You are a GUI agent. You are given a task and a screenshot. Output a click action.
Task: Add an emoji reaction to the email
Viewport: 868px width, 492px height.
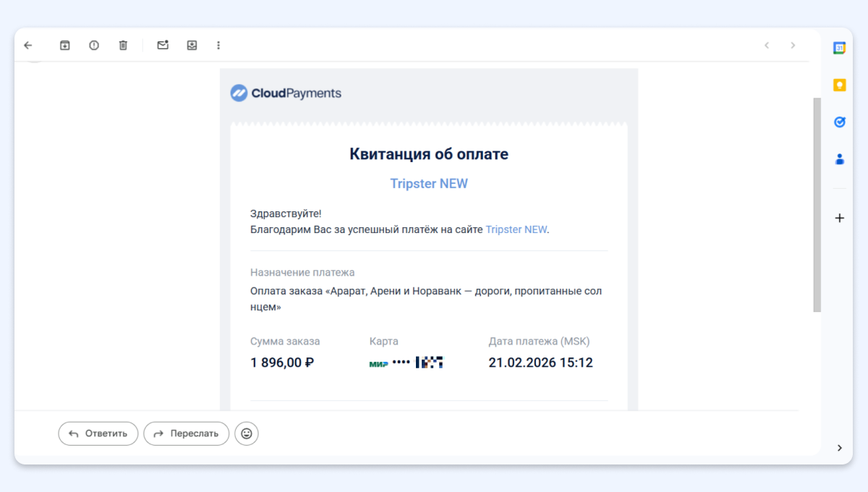[x=247, y=433]
